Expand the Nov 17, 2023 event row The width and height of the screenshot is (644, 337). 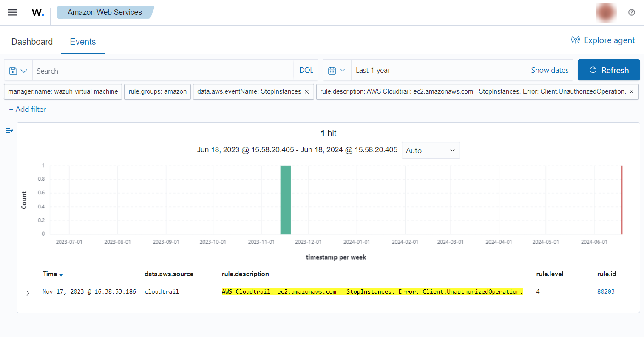[x=28, y=293]
